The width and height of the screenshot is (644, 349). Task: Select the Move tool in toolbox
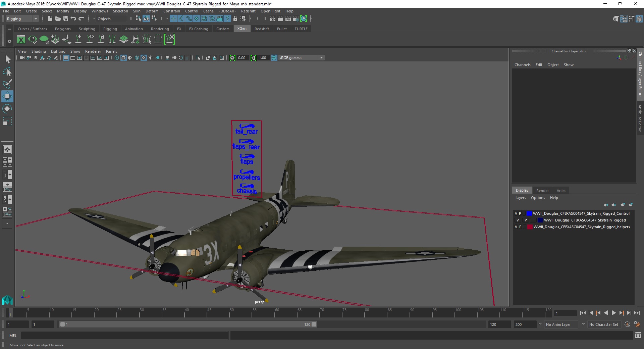[7, 96]
